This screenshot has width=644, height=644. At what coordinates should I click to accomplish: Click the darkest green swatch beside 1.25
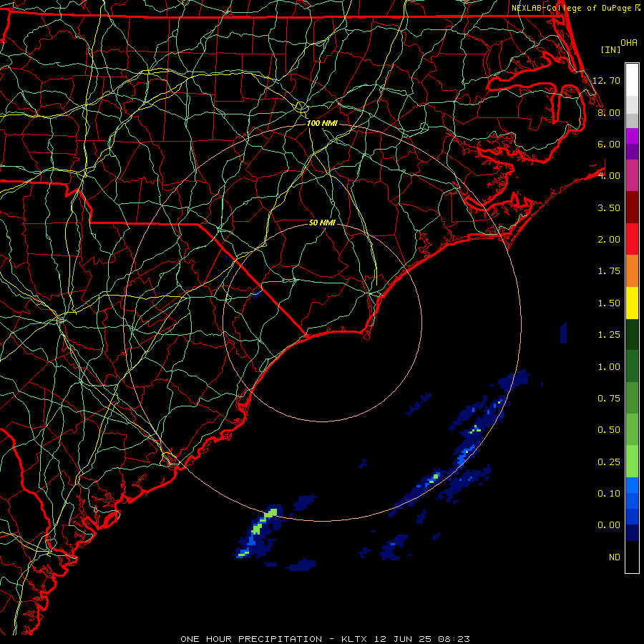pyautogui.click(x=632, y=335)
